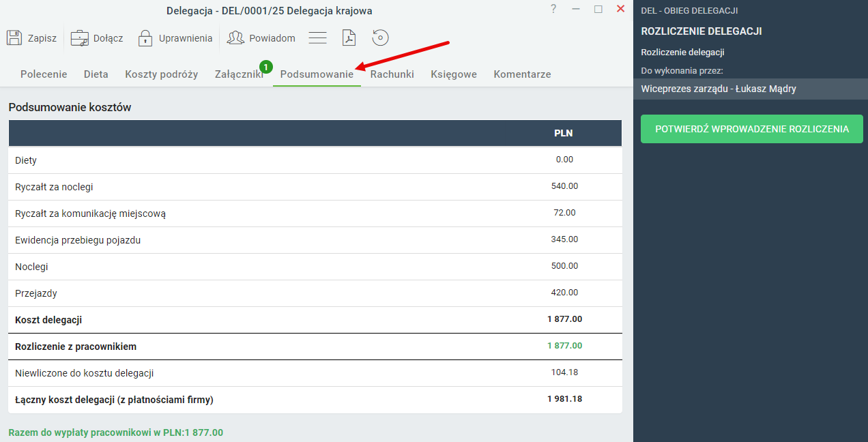Export the delegation to PDF icon
Image resolution: width=868 pixels, height=442 pixels.
[349, 38]
